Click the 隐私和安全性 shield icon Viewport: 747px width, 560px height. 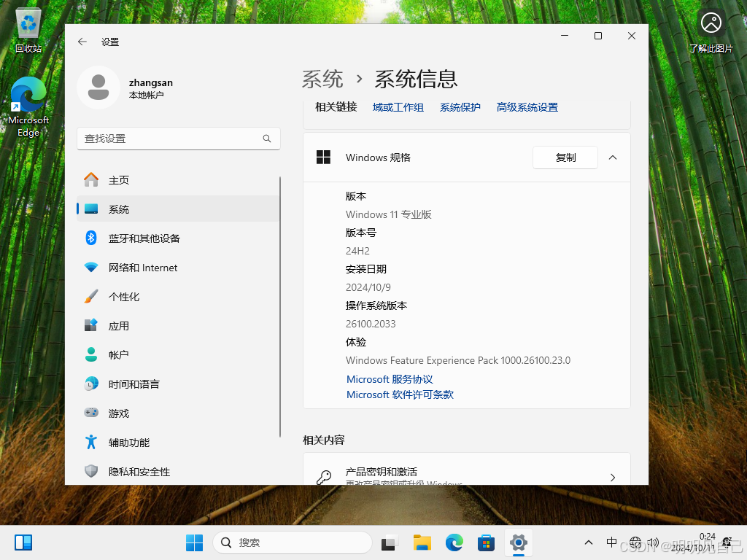coord(91,472)
